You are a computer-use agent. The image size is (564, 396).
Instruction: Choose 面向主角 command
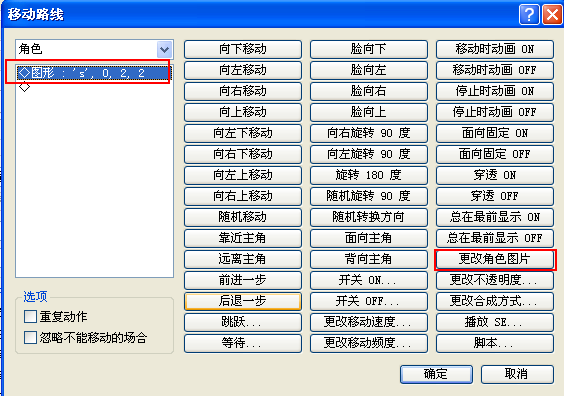[x=369, y=238]
